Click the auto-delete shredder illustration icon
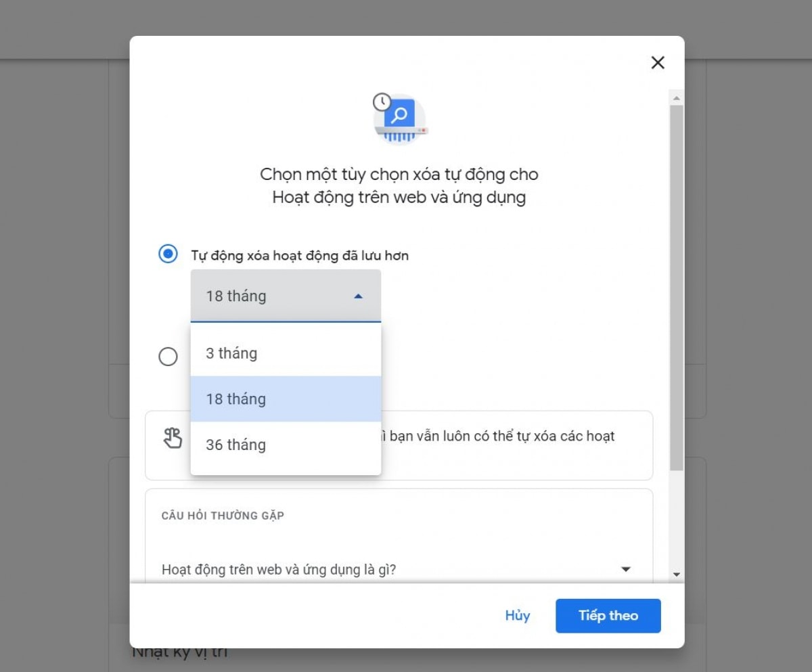The width and height of the screenshot is (812, 672). click(x=401, y=119)
